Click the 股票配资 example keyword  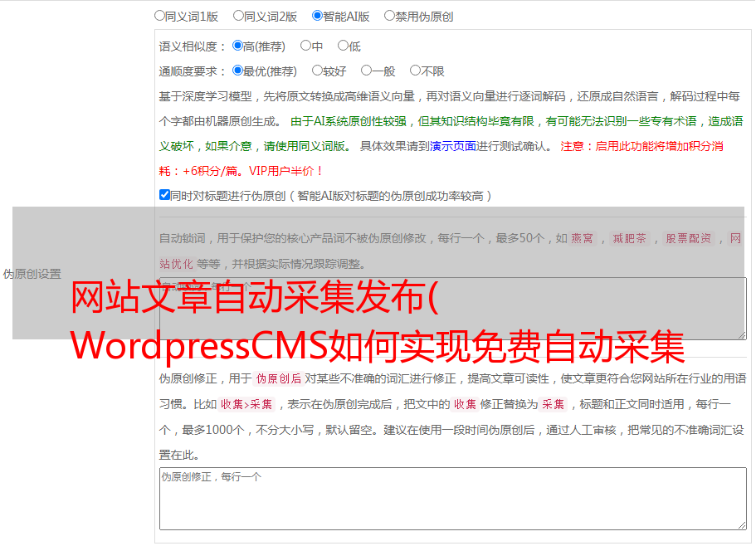(x=689, y=238)
